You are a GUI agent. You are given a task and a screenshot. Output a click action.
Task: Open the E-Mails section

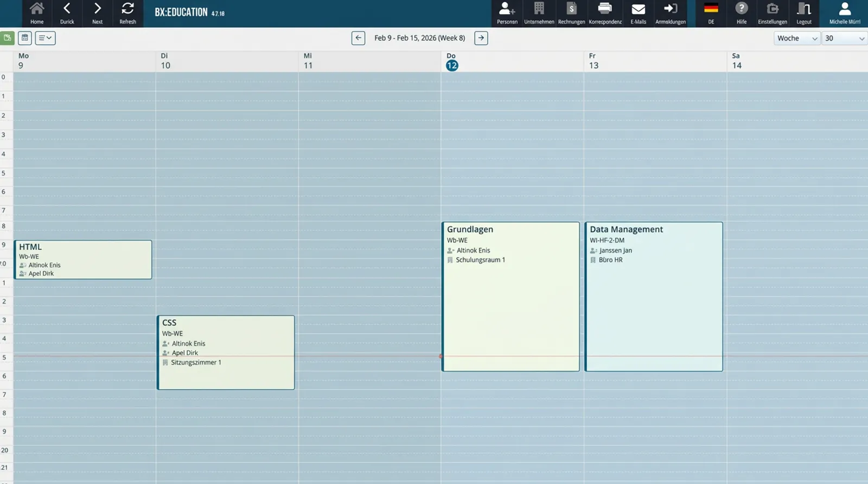pos(639,13)
